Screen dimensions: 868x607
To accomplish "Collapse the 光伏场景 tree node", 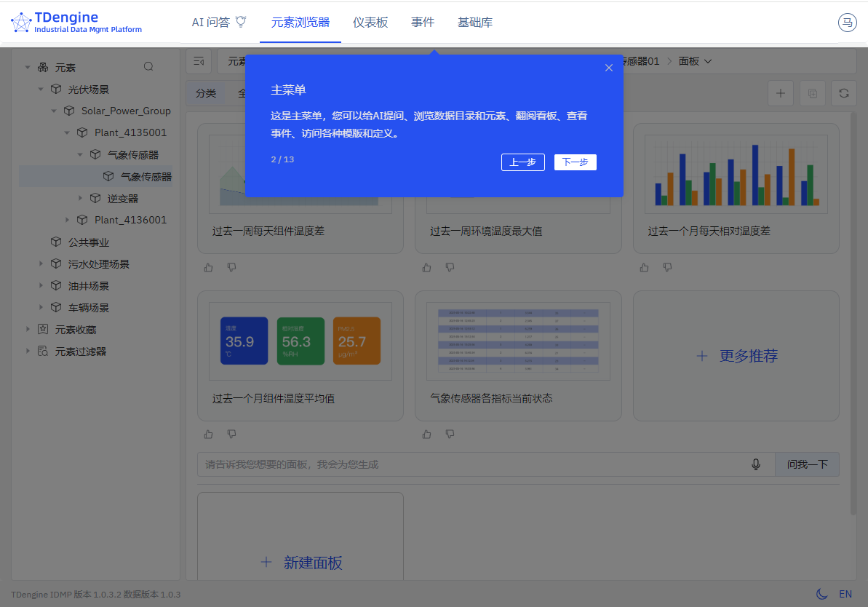I will pos(41,89).
